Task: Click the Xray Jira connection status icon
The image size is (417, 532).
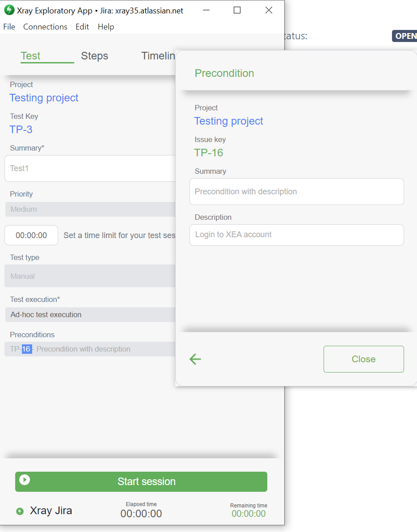Action: point(20,511)
